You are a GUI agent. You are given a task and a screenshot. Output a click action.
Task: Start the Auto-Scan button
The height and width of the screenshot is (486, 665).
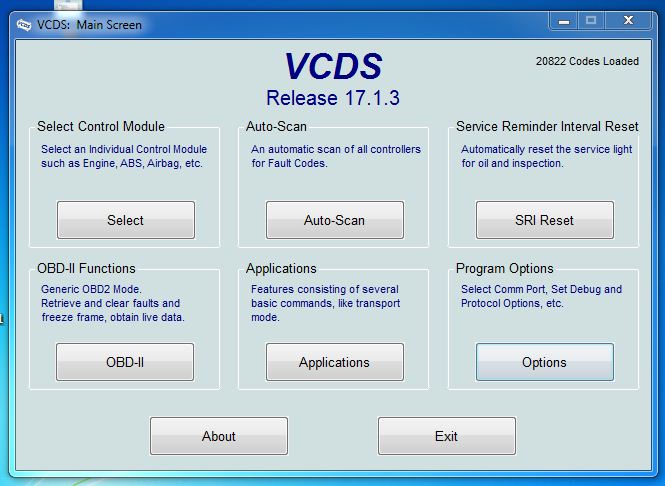point(335,220)
